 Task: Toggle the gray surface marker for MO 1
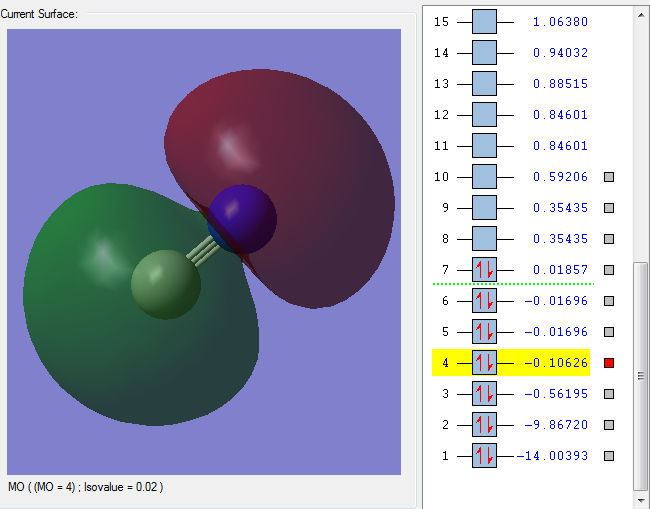tap(609, 456)
